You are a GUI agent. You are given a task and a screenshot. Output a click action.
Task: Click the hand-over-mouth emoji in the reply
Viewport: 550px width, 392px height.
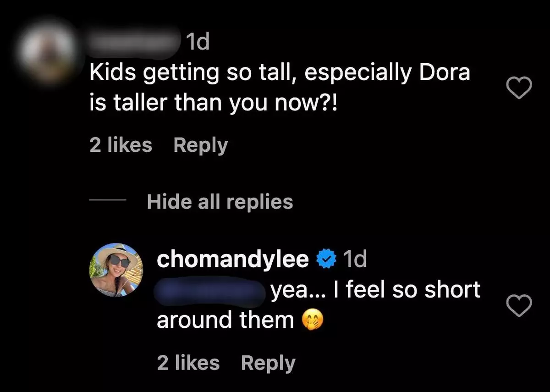[313, 320]
